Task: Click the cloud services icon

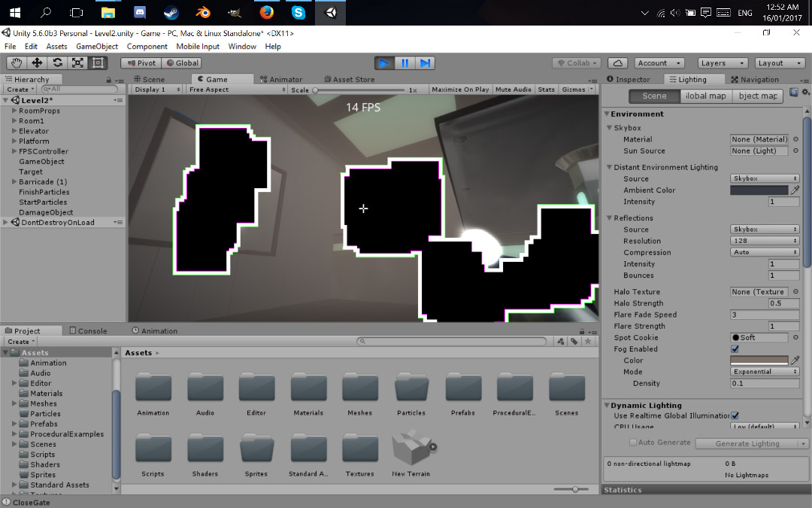Action: [x=617, y=63]
